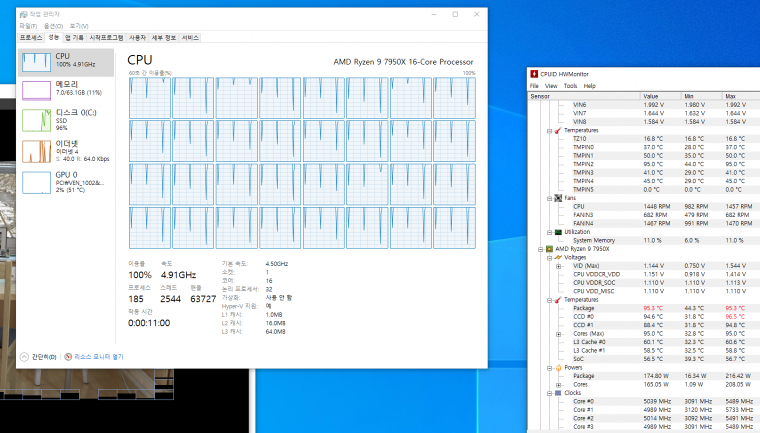
Task: Select the 메모리 memory graph thumbnail
Action: (x=36, y=90)
